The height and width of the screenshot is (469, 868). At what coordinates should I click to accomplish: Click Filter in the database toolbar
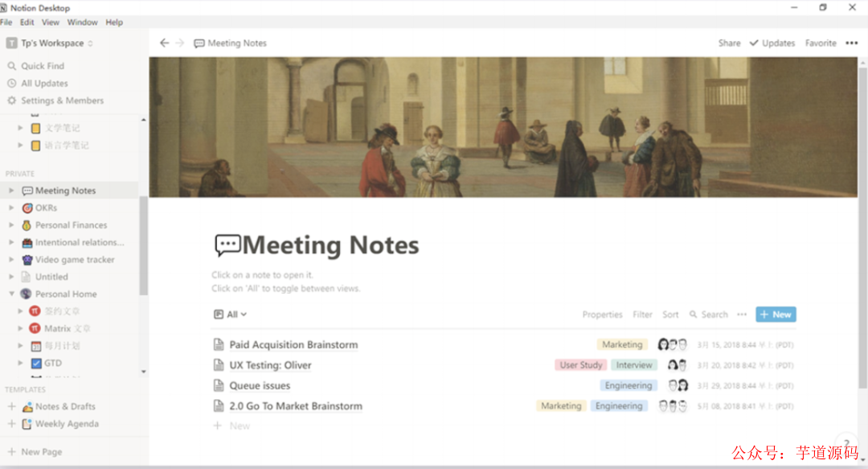(642, 315)
